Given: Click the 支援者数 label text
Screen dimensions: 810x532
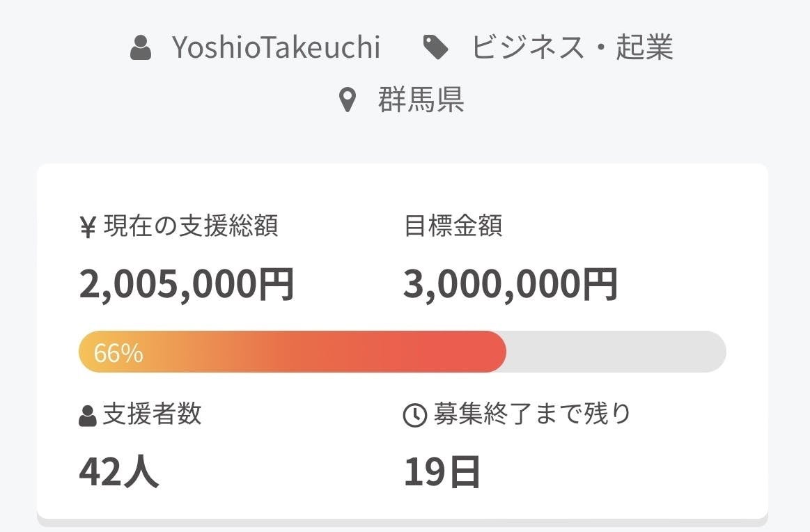Looking at the screenshot, I should click(x=152, y=414).
